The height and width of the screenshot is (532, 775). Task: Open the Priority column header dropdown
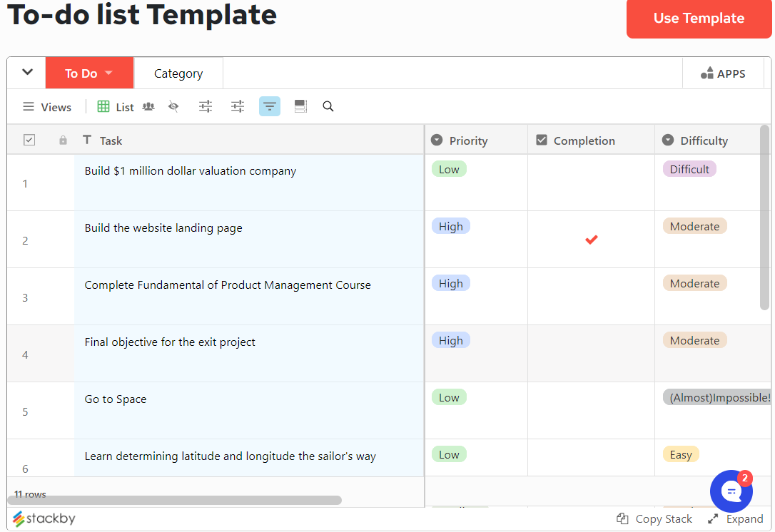point(437,140)
